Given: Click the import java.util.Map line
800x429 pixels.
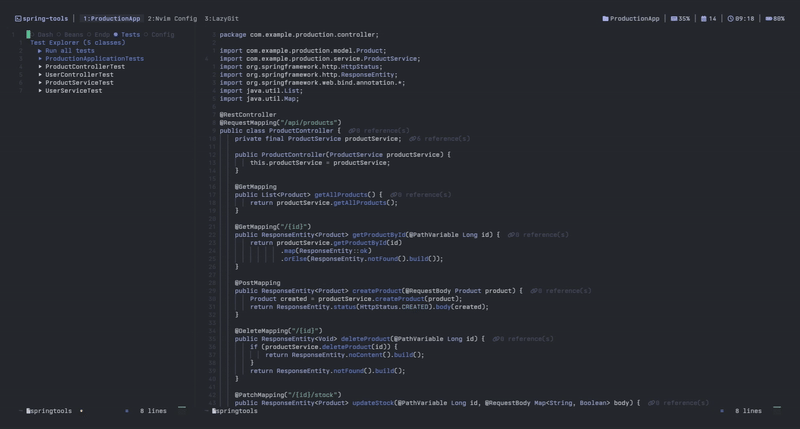Looking at the screenshot, I should click(260, 99).
